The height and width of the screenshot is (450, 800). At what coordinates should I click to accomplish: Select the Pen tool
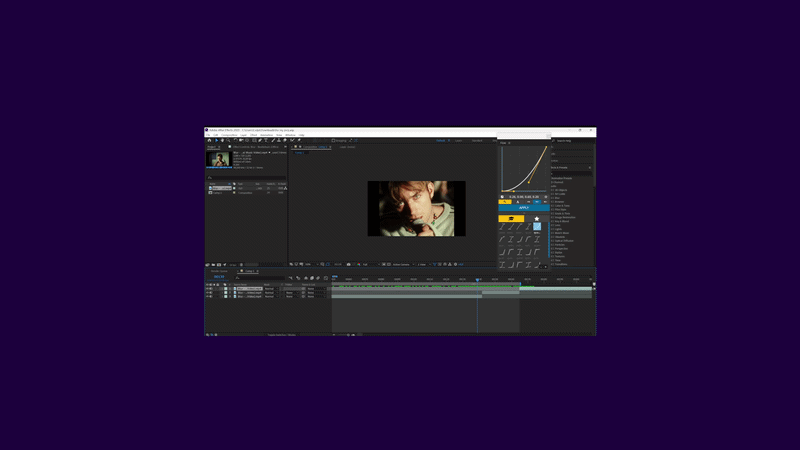point(260,140)
